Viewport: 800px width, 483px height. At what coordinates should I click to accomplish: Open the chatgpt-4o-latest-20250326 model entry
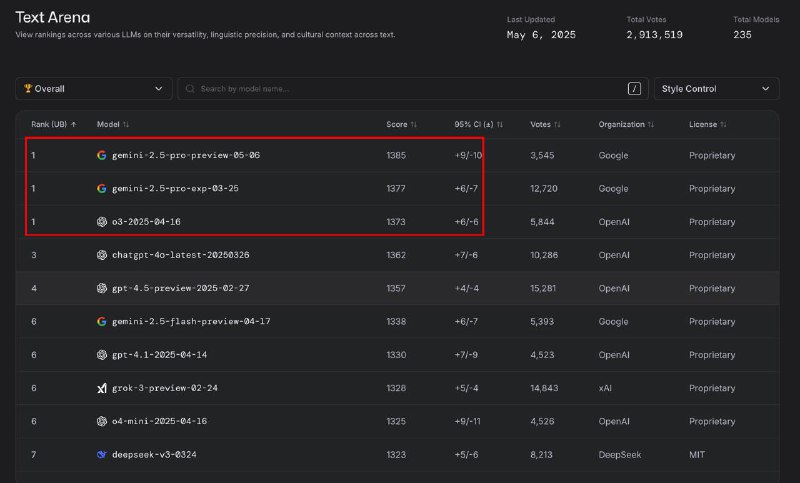tap(181, 255)
